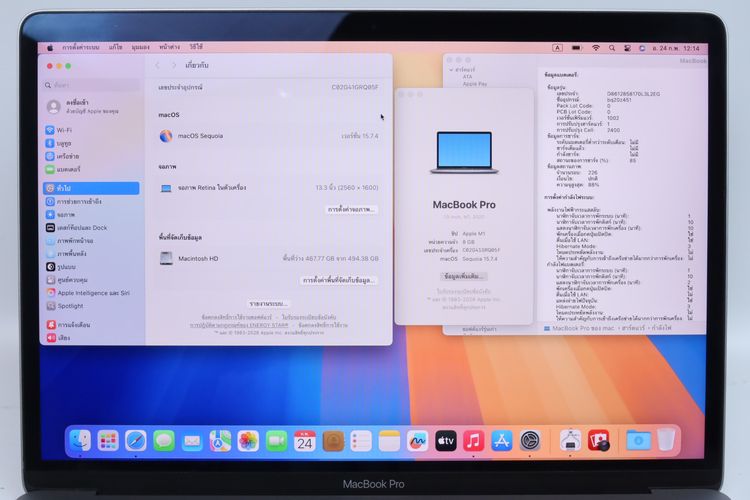
Task: Open Mail from the Dock
Action: (x=192, y=441)
